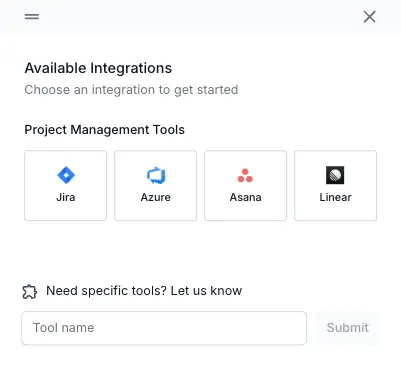The width and height of the screenshot is (401, 365).
Task: Pick the Linear integration card
Action: pos(335,185)
